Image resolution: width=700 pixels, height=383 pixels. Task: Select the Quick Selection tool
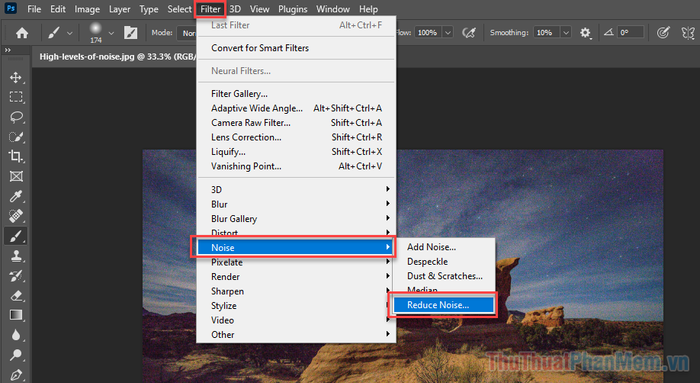(x=16, y=137)
